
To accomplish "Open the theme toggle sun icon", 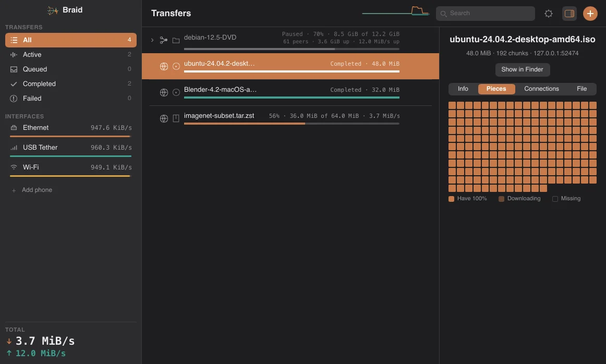I will coord(549,14).
